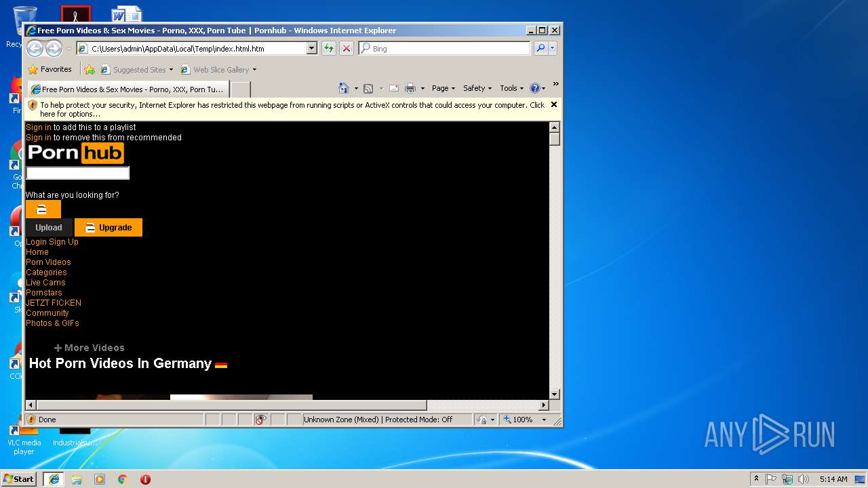Stop loading with the red X icon
The height and width of the screenshot is (488, 868).
pos(347,48)
